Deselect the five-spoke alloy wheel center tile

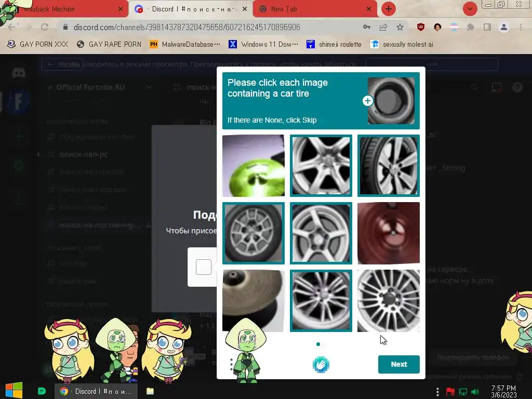321,233
